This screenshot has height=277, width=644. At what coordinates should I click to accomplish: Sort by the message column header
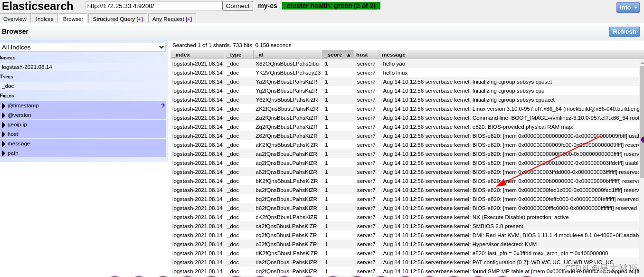pyautogui.click(x=511, y=55)
